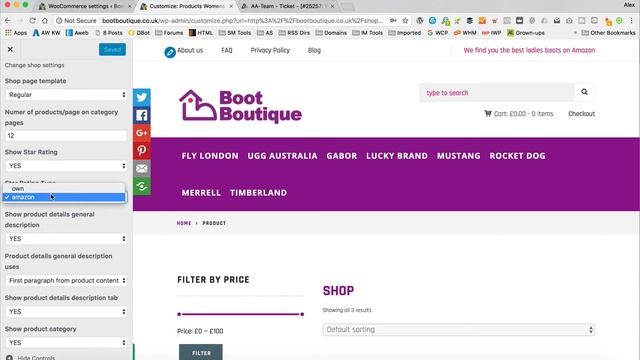
Task: Switch to the WooCommerce settings browser tab
Action: click(85, 6)
